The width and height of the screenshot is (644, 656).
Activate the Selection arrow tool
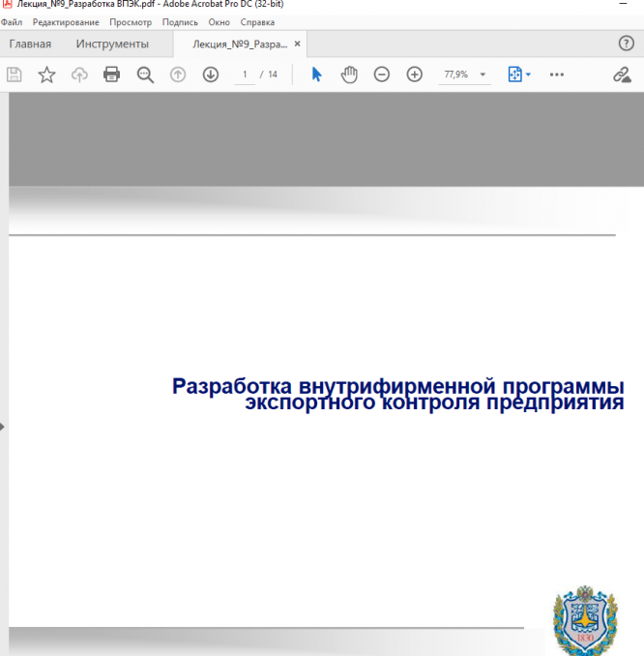(316, 75)
